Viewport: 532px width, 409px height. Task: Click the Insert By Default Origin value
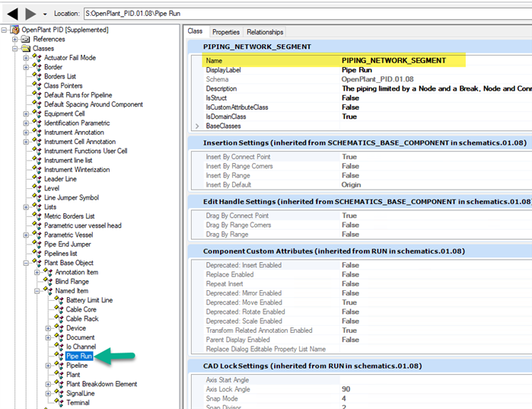(x=351, y=184)
